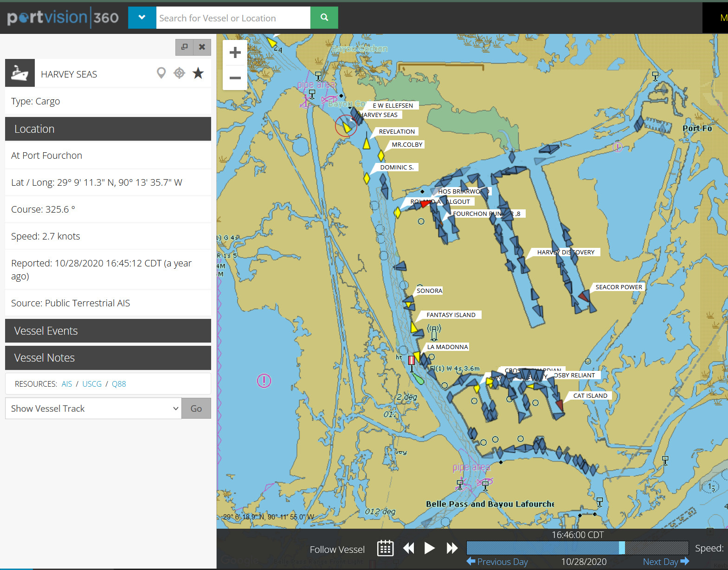Open the search type dropdown arrow
728x570 pixels.
tap(142, 18)
